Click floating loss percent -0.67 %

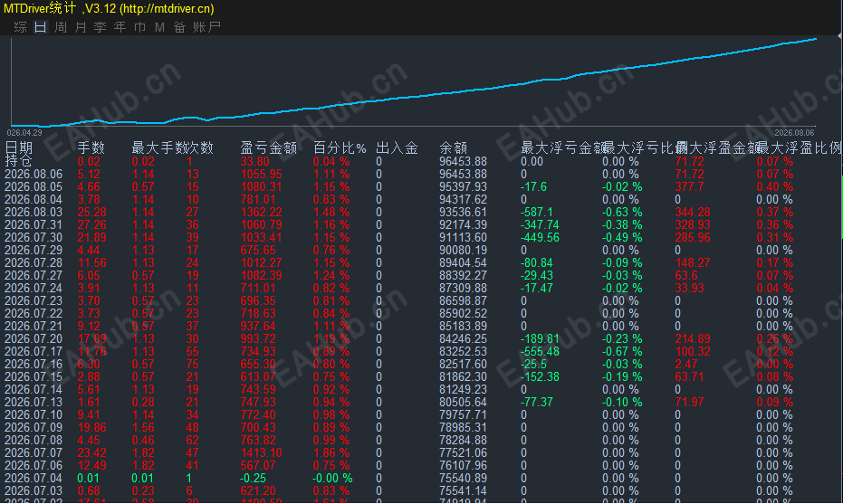622,351
